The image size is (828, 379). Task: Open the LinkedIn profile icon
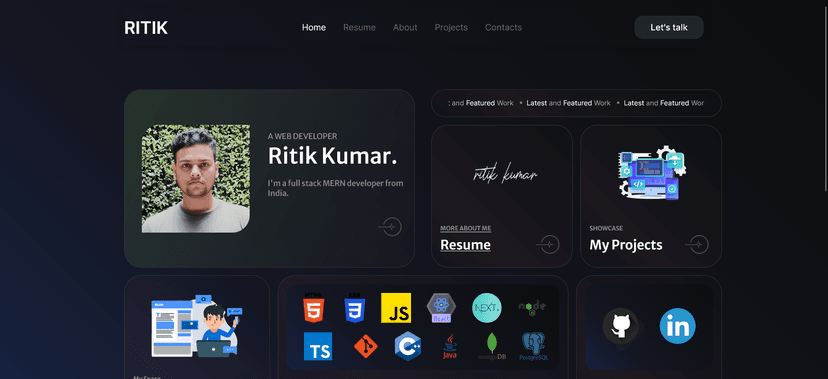coord(678,326)
